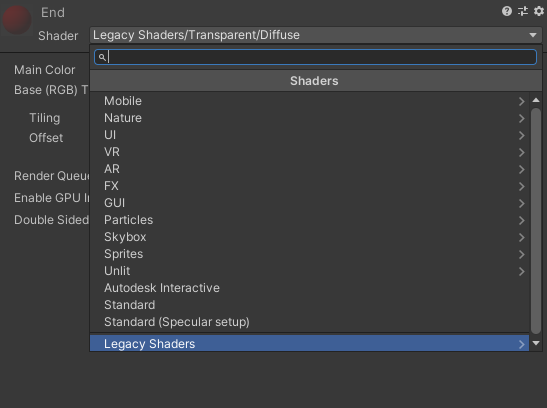The height and width of the screenshot is (408, 547).
Task: Click the search magnifier icon
Action: click(102, 57)
